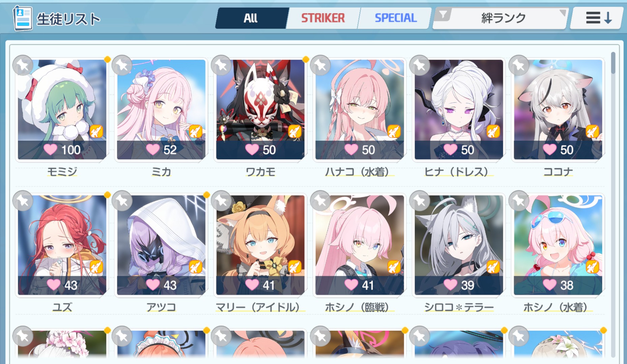Select the All tab
The height and width of the screenshot is (364, 627).
coord(251,18)
